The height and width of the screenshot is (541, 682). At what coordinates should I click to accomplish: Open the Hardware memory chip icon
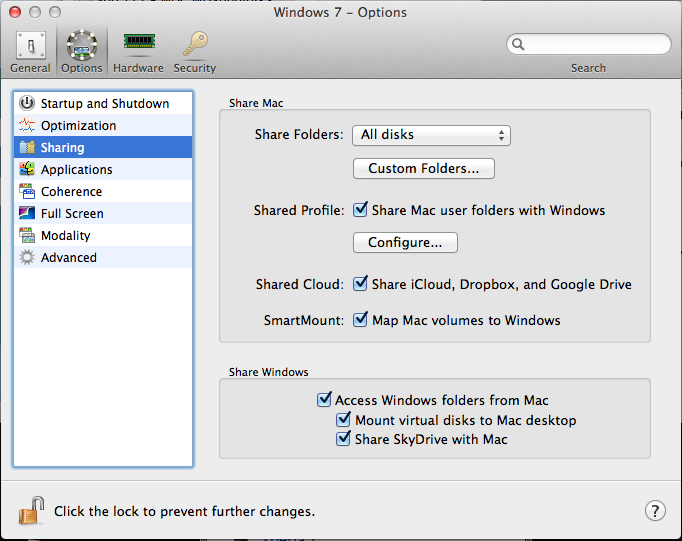[139, 42]
